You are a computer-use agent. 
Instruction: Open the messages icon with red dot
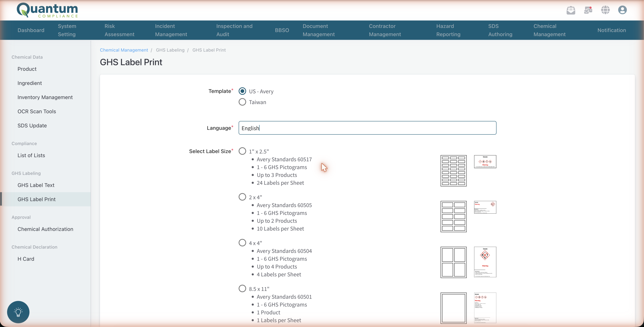[588, 10]
